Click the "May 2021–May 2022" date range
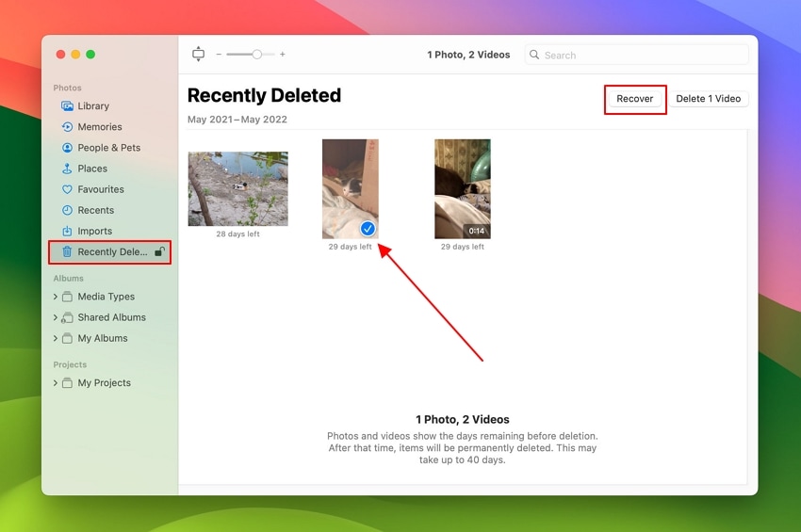This screenshot has width=801, height=532. click(237, 120)
